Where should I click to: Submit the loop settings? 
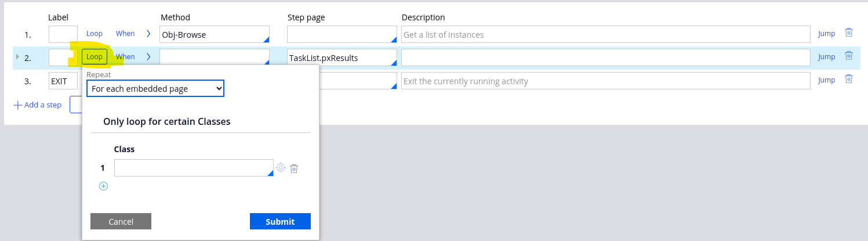pyautogui.click(x=280, y=221)
